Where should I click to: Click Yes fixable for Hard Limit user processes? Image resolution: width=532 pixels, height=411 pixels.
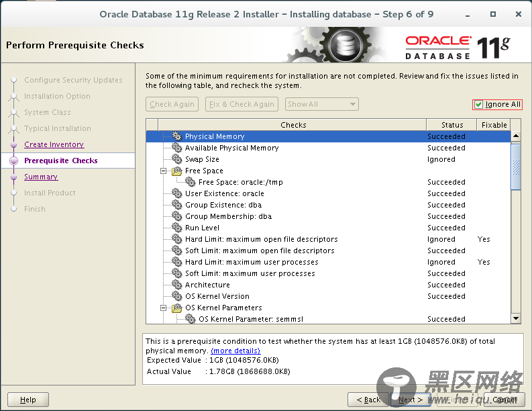pos(484,262)
